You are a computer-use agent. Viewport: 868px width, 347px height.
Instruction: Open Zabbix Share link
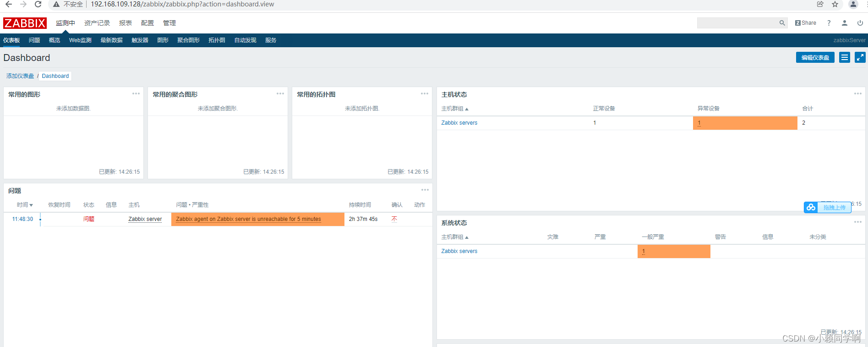(x=806, y=23)
